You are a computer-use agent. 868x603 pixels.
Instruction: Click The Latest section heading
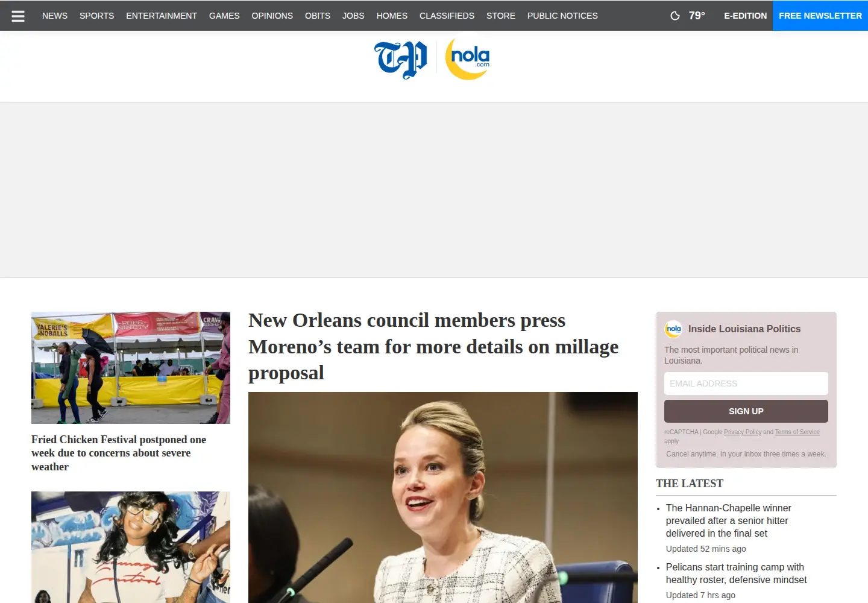(690, 484)
